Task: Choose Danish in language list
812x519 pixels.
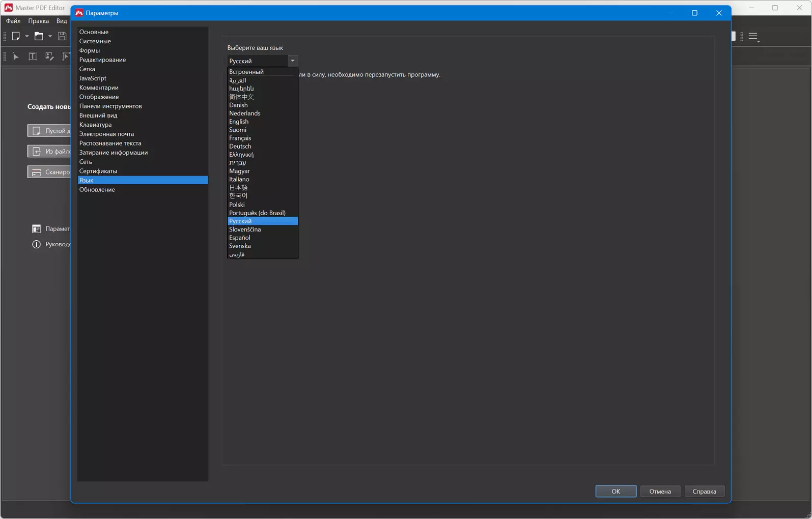Action: [263, 105]
